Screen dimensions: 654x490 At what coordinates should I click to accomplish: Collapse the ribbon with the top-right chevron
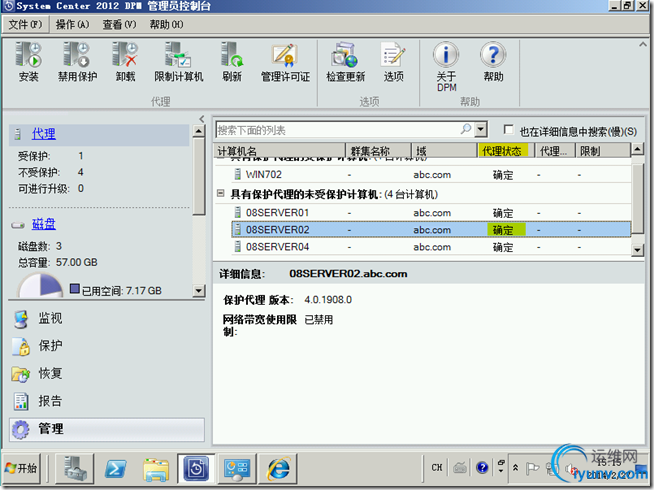click(643, 44)
